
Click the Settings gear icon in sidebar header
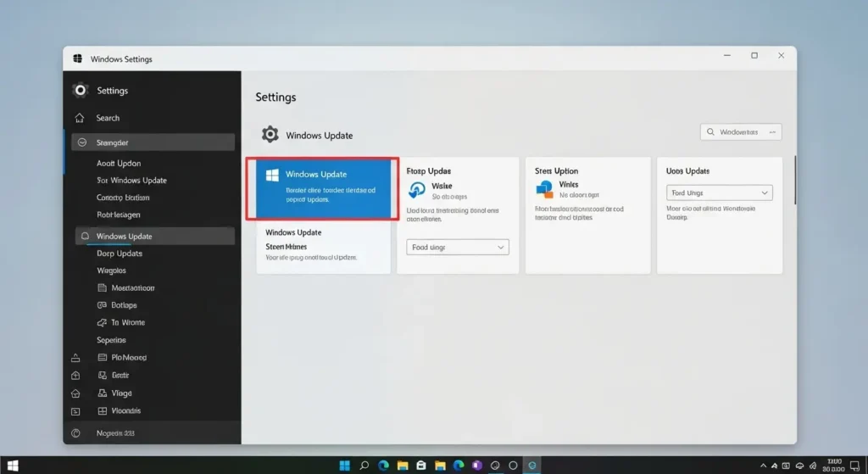click(81, 90)
